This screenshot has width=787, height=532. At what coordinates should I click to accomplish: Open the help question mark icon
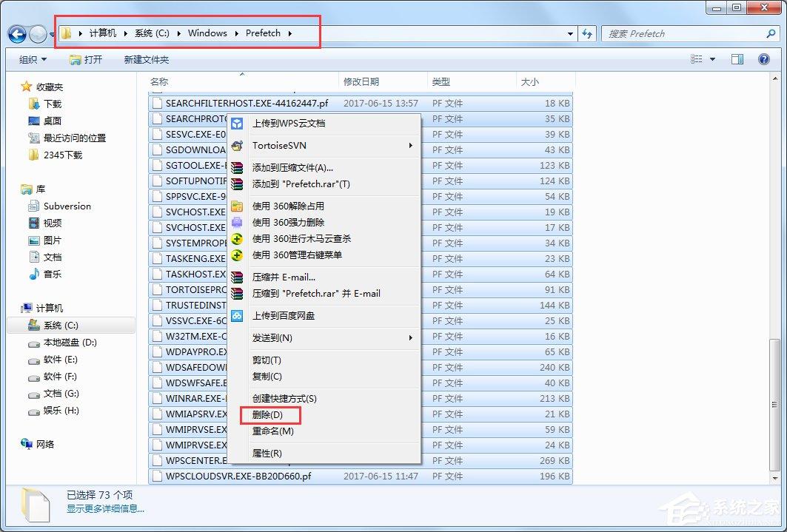click(764, 59)
